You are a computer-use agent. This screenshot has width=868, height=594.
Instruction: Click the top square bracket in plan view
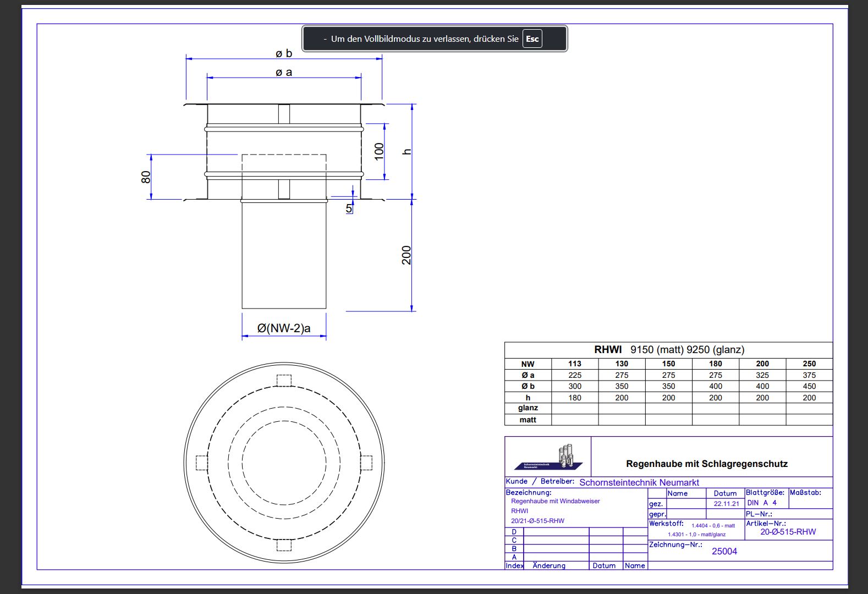(x=284, y=381)
